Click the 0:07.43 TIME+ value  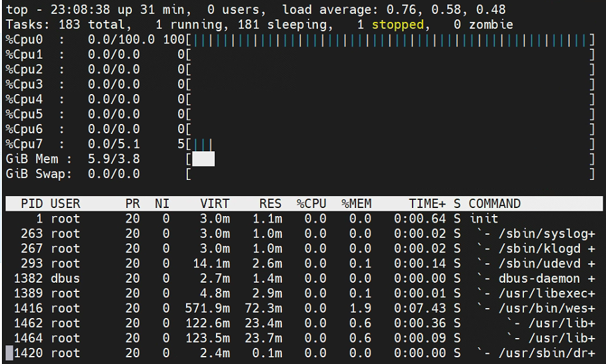pos(420,309)
